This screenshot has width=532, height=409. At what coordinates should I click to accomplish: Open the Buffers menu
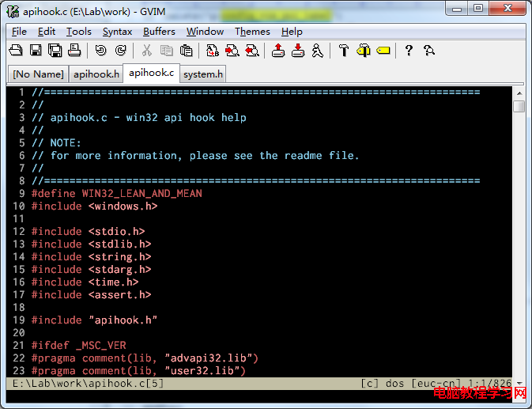159,32
